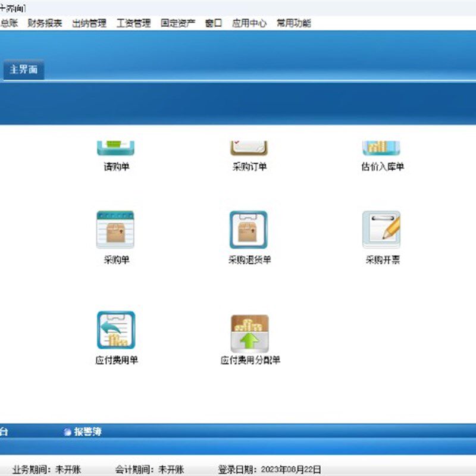Screen dimensions: 476x476
Task: Click the 采购退货单 label
Action: (x=249, y=260)
